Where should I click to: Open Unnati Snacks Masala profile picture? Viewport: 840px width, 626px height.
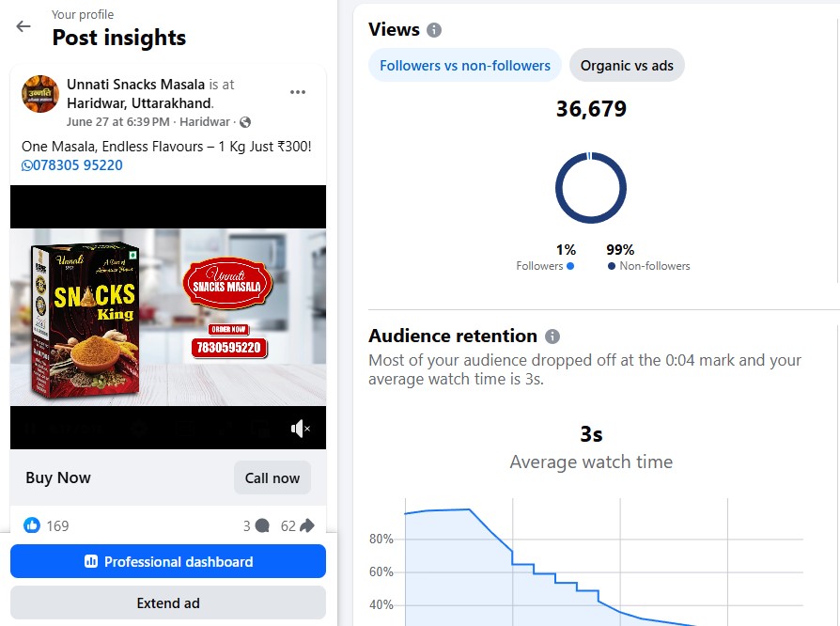click(x=40, y=94)
